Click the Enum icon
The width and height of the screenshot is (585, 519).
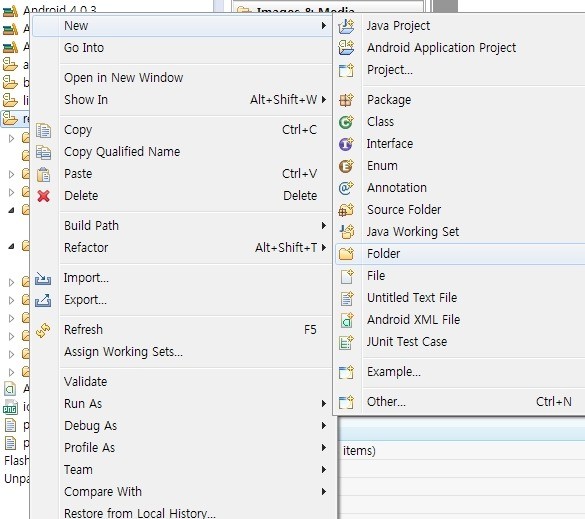pyautogui.click(x=346, y=166)
